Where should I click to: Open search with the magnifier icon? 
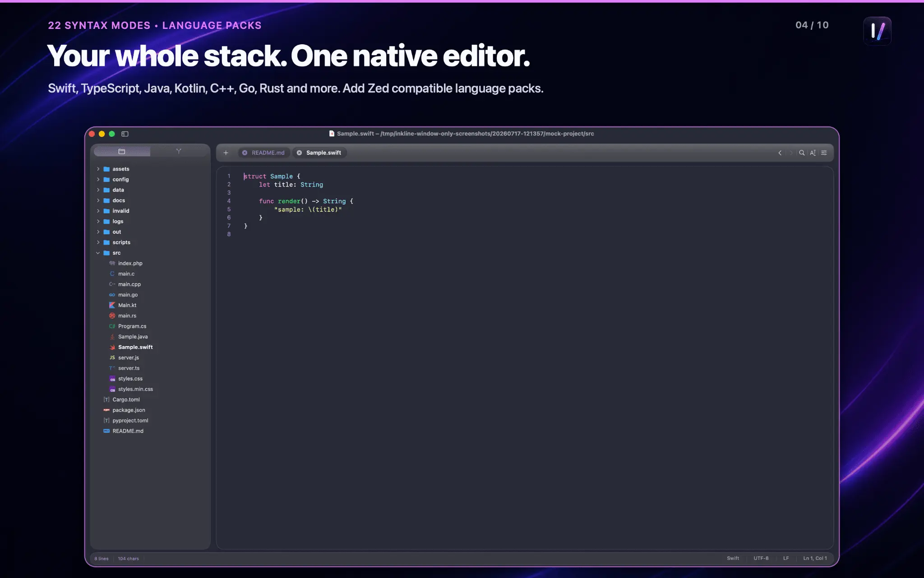(802, 153)
